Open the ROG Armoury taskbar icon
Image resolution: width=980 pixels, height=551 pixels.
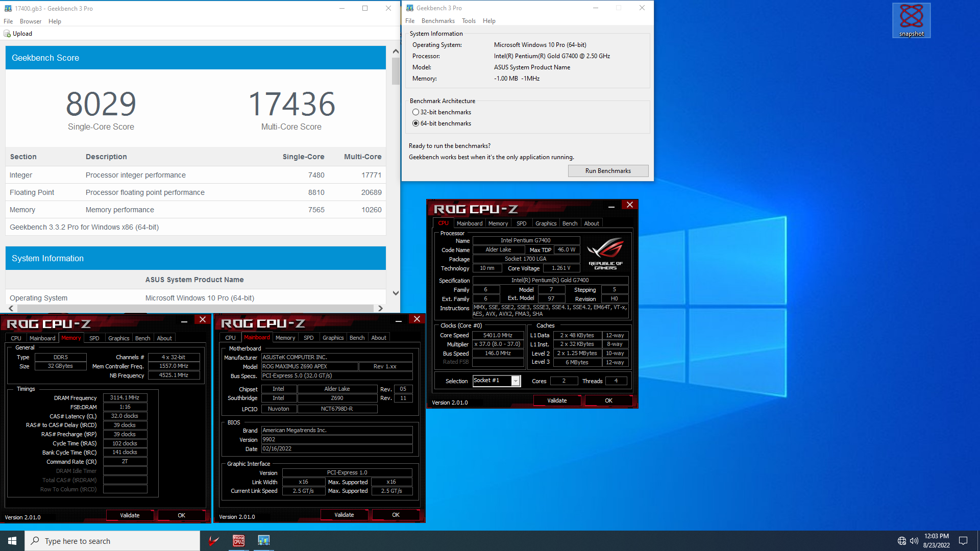tap(214, 541)
